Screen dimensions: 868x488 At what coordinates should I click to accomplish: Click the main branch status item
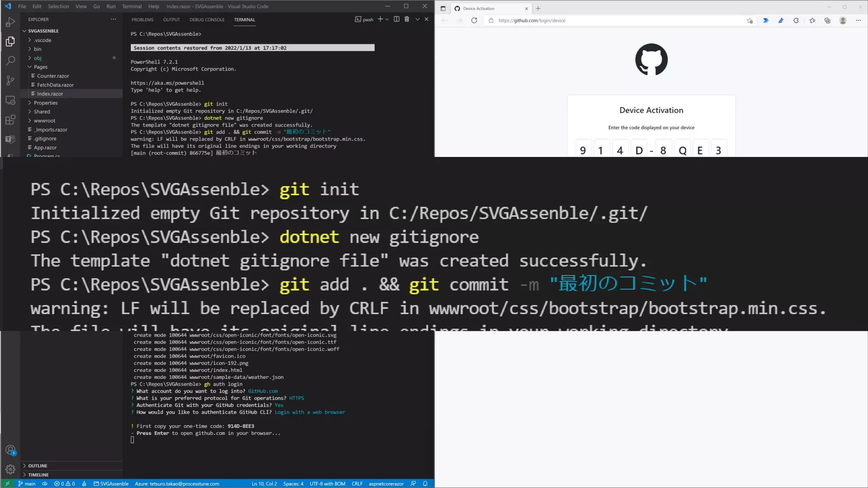[27, 483]
